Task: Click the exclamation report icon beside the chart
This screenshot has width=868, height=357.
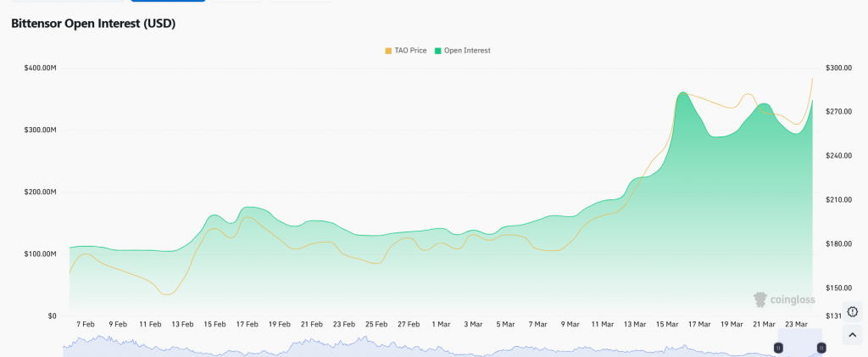Action: pyautogui.click(x=852, y=312)
